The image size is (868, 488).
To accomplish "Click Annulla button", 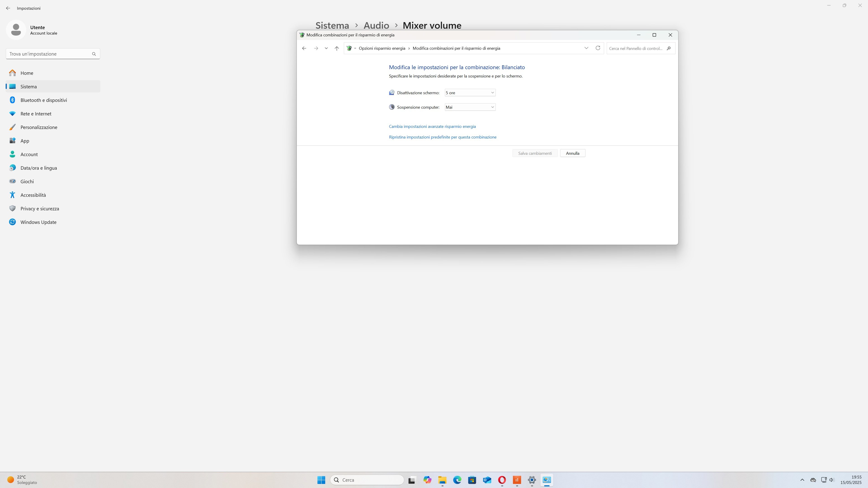I will [573, 153].
